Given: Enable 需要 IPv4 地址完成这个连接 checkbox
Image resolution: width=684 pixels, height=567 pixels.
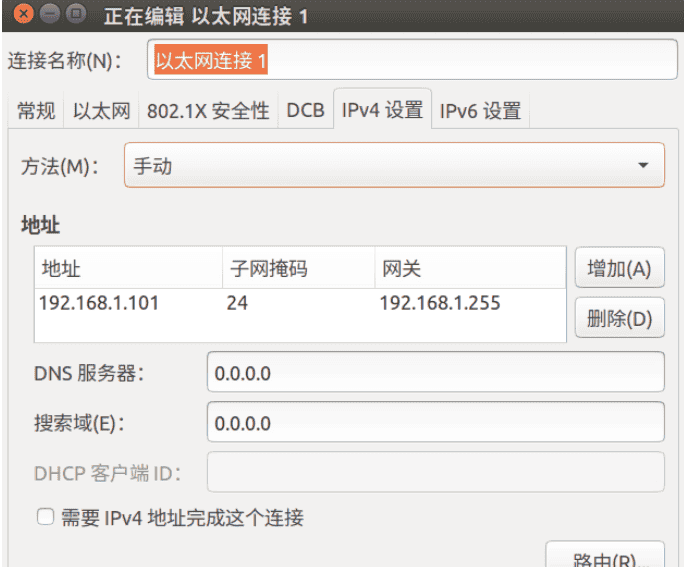Looking at the screenshot, I should (45, 517).
